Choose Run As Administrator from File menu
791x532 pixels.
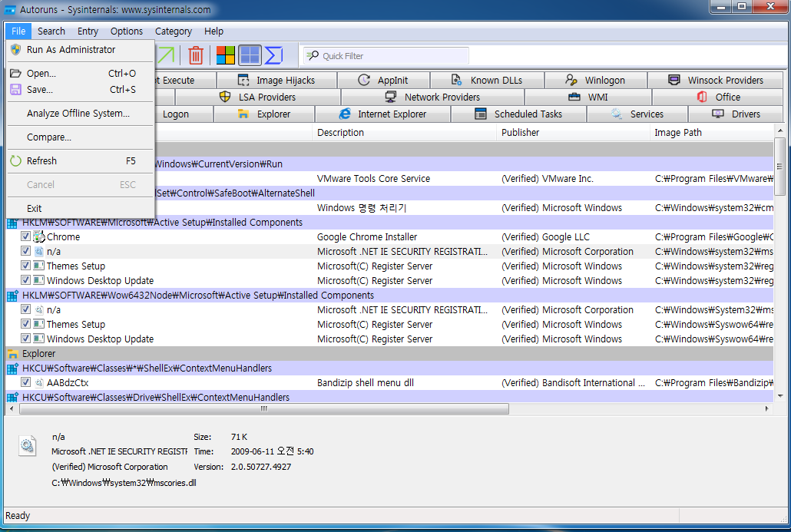tap(81, 49)
